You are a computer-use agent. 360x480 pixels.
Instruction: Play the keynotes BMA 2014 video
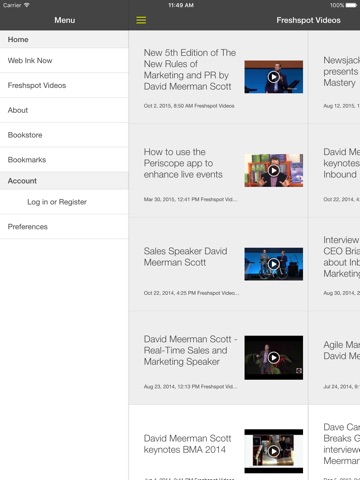274,451
